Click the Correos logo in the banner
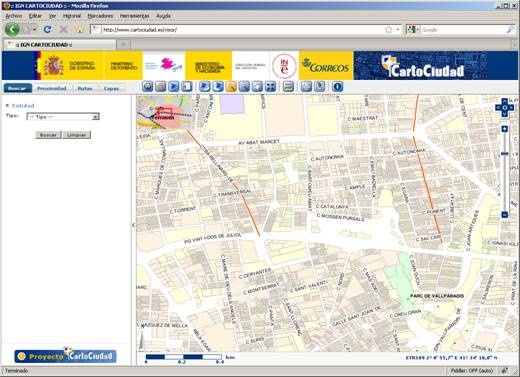520x377 pixels. coord(326,65)
